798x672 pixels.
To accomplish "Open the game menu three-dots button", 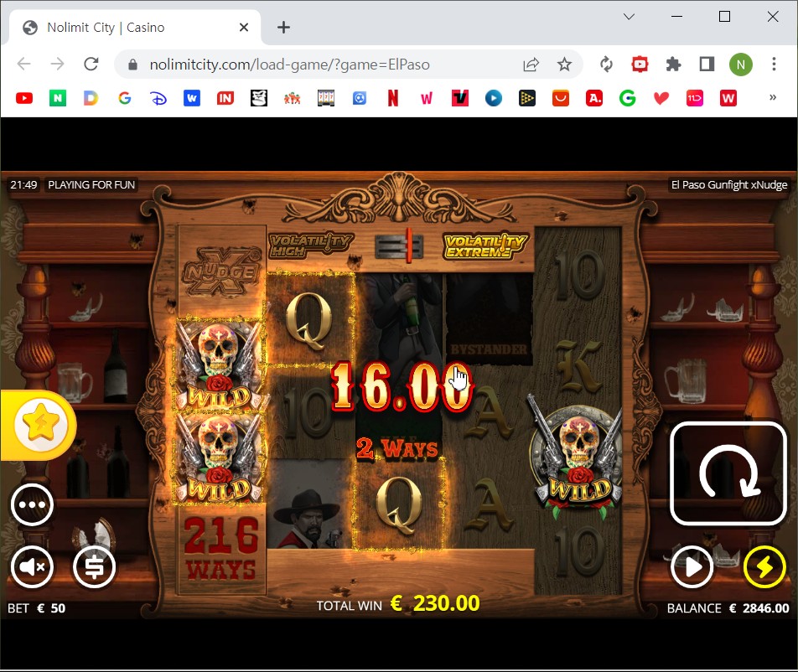I will tap(32, 504).
